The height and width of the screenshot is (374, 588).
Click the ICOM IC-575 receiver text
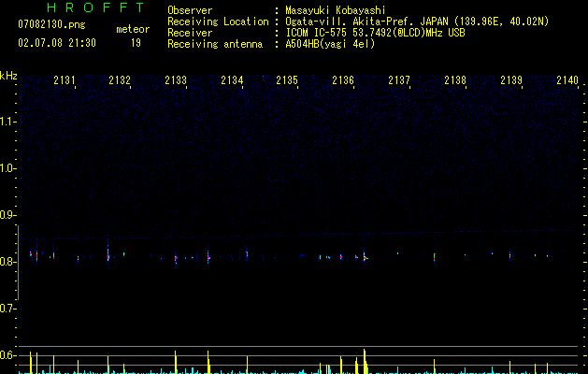point(375,33)
